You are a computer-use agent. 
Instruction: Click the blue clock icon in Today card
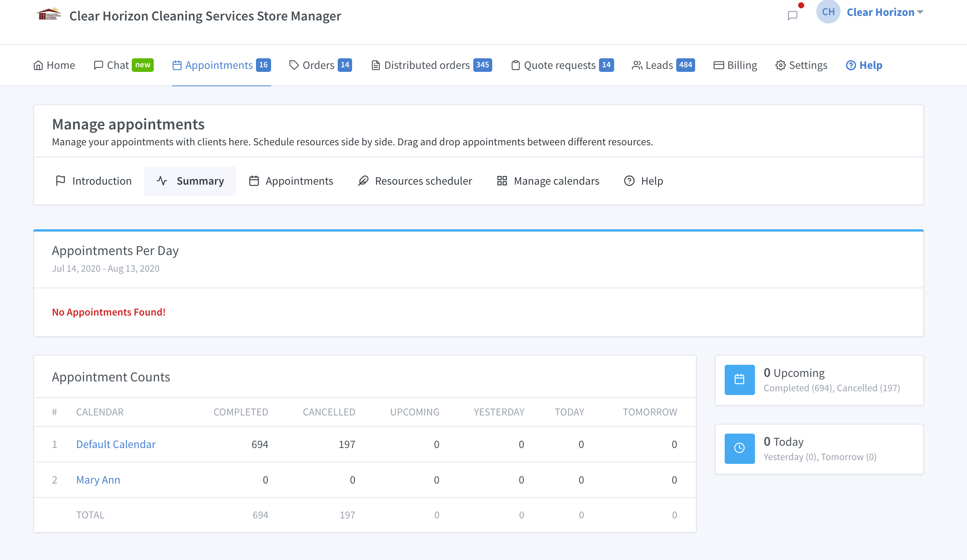(x=739, y=448)
